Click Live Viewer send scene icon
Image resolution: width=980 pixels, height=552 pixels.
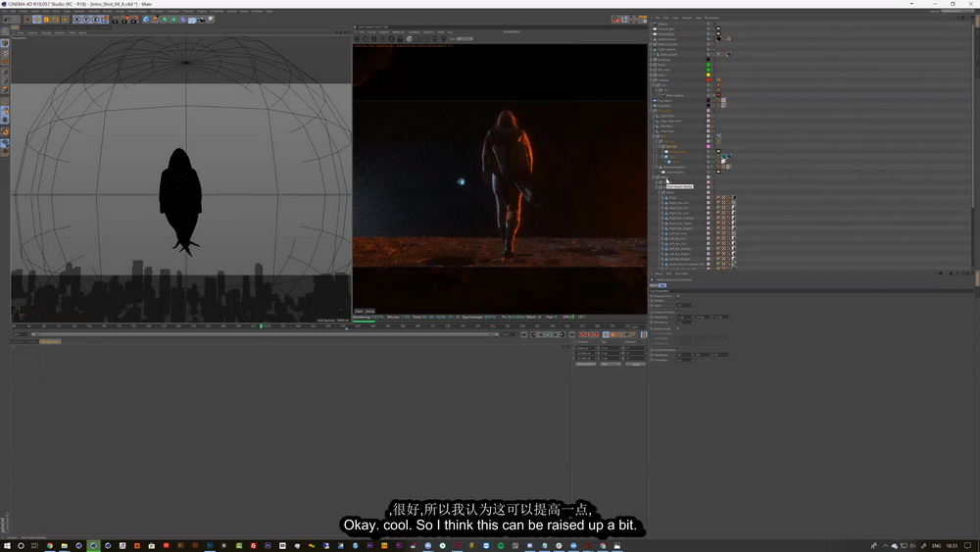[x=357, y=39]
